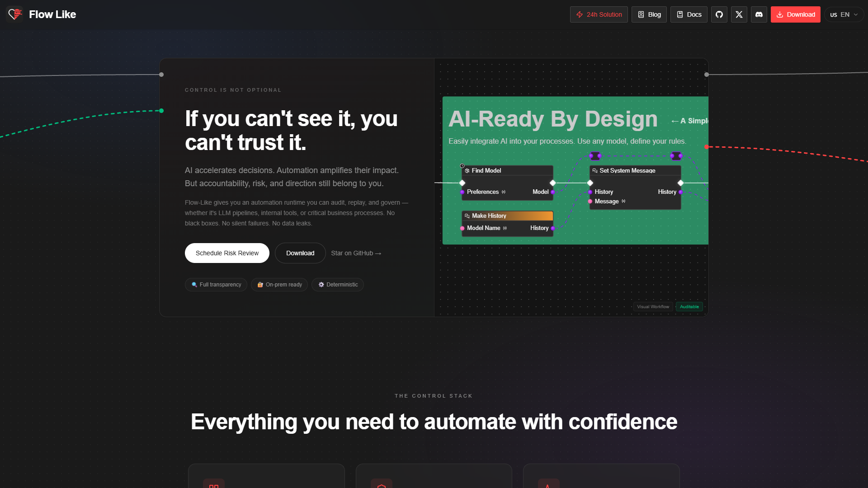
Task: Click the Set System Message node icon
Action: pyautogui.click(x=595, y=171)
